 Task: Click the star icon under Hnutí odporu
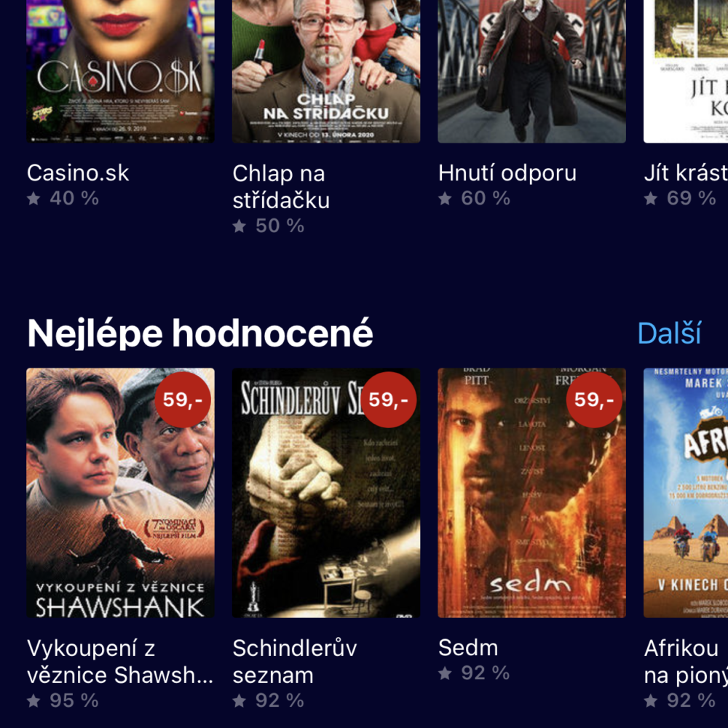tap(445, 198)
